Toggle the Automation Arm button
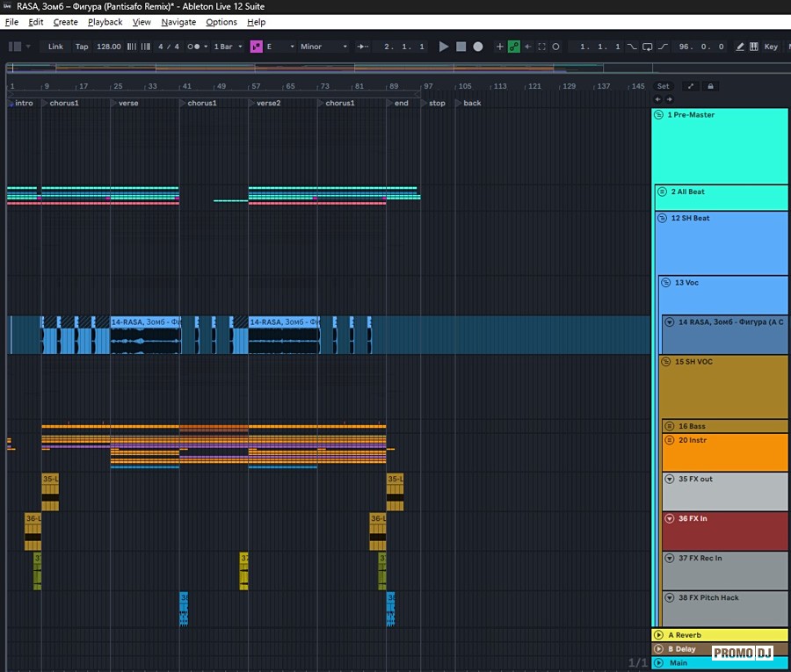This screenshot has width=791, height=672. pos(514,47)
